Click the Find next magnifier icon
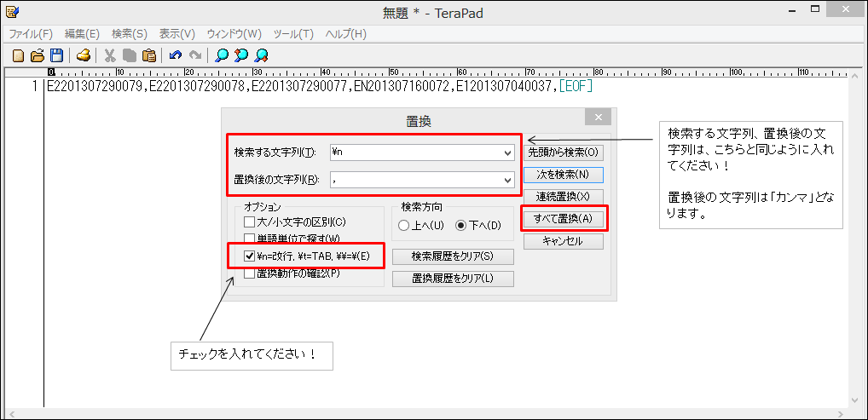The height and width of the screenshot is (420, 868). point(261,55)
